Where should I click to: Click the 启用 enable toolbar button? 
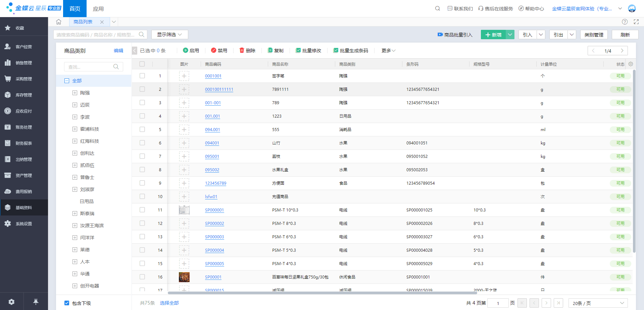pos(191,51)
